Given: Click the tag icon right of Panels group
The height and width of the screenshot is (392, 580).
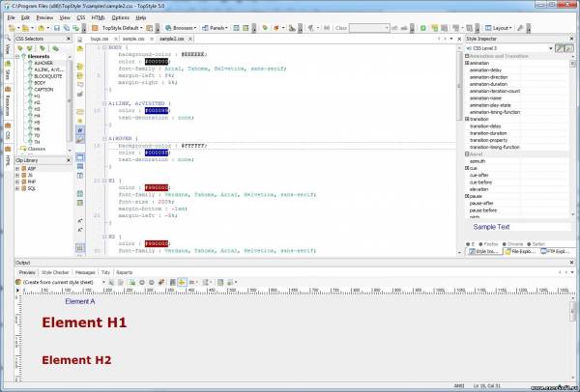Looking at the screenshot, I should 265,28.
